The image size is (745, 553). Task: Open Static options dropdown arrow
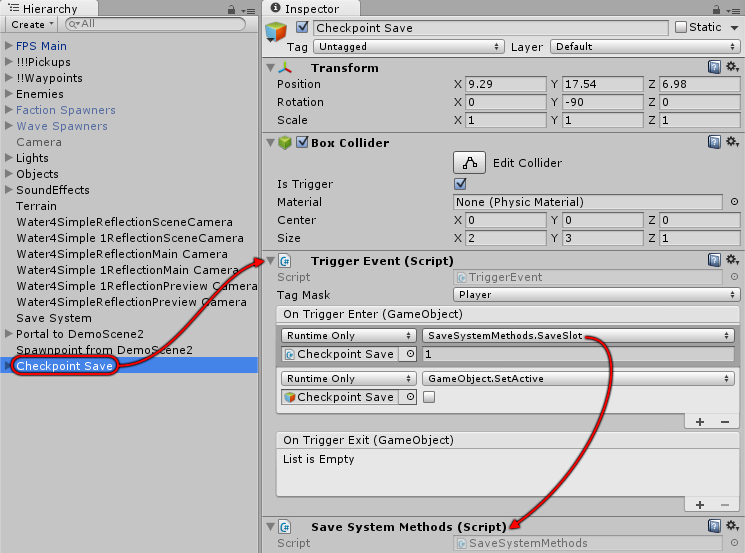(735, 28)
